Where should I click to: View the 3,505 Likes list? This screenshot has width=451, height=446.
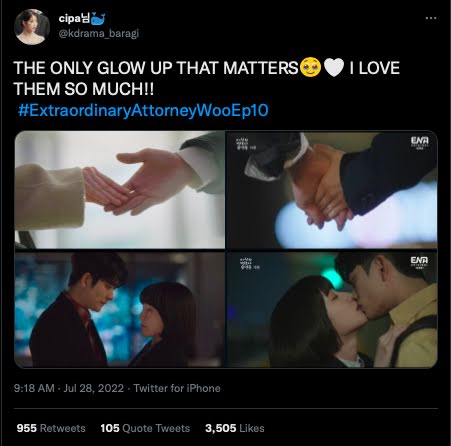(235, 428)
